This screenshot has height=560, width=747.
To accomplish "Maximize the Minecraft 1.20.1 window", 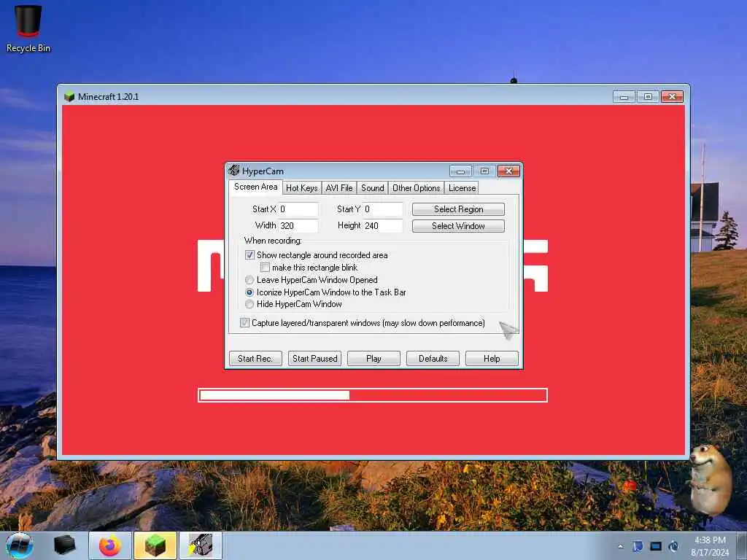I will 648,97.
